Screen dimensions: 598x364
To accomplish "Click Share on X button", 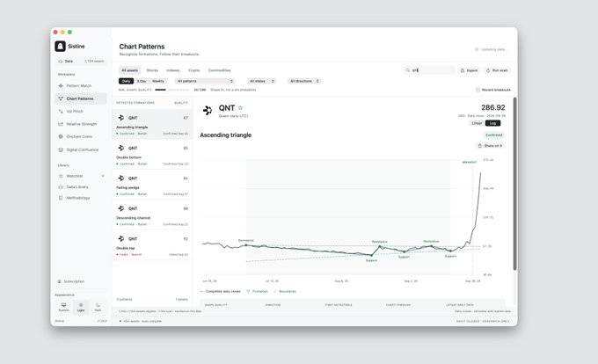I will (x=490, y=146).
